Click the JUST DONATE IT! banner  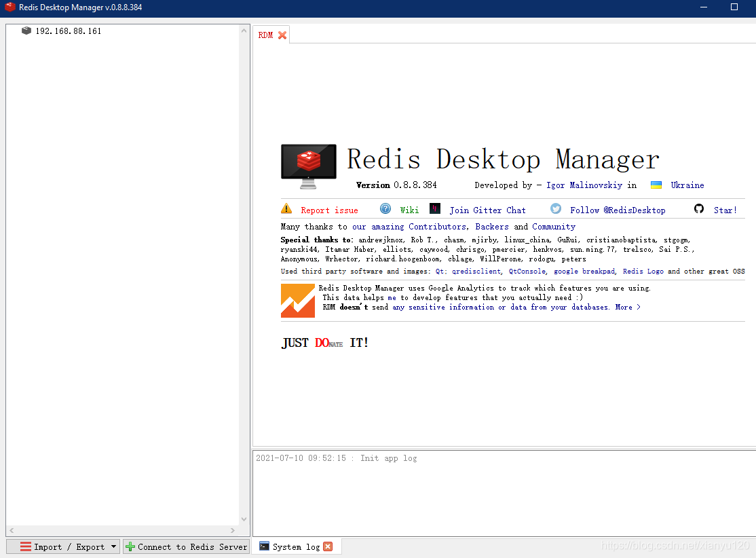click(x=325, y=343)
